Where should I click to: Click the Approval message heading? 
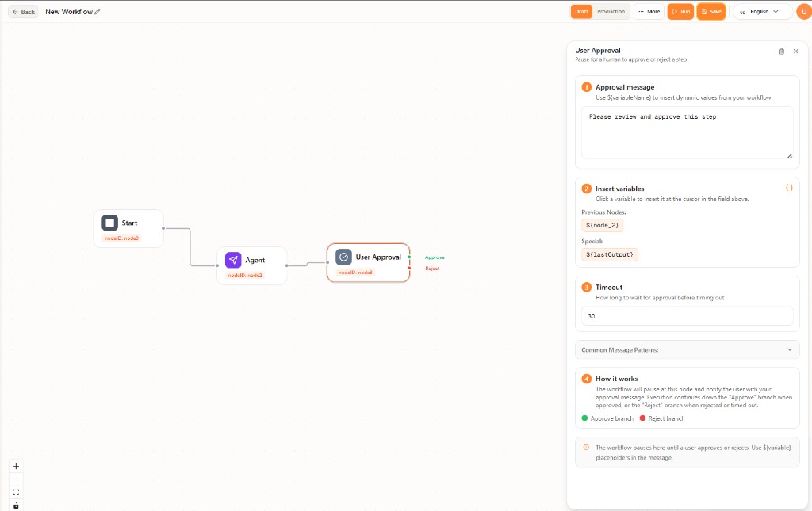click(625, 87)
